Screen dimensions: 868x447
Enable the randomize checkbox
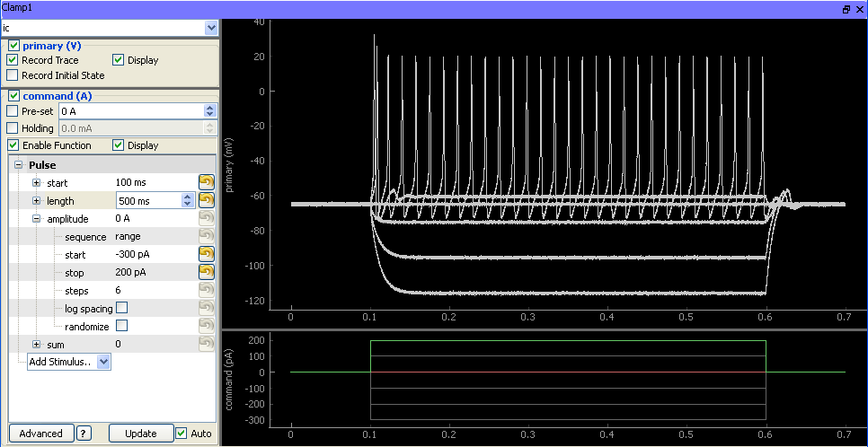point(122,325)
